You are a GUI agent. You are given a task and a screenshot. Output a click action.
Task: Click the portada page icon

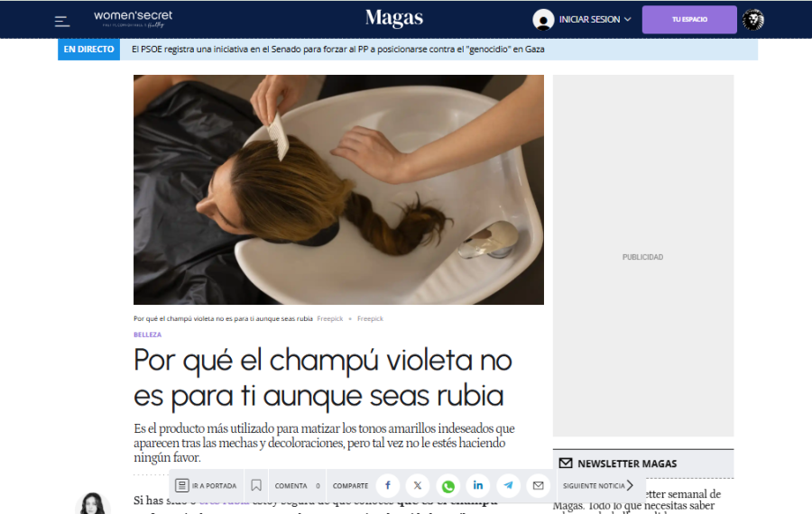(181, 485)
